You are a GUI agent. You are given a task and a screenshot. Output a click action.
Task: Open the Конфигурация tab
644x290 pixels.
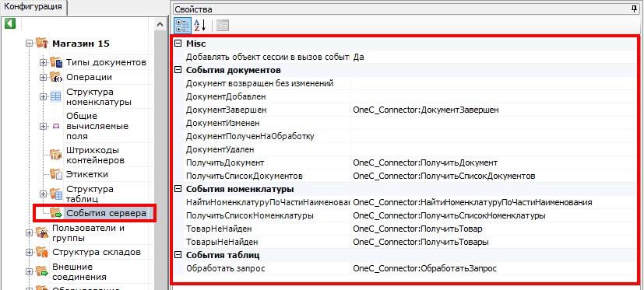(x=33, y=7)
